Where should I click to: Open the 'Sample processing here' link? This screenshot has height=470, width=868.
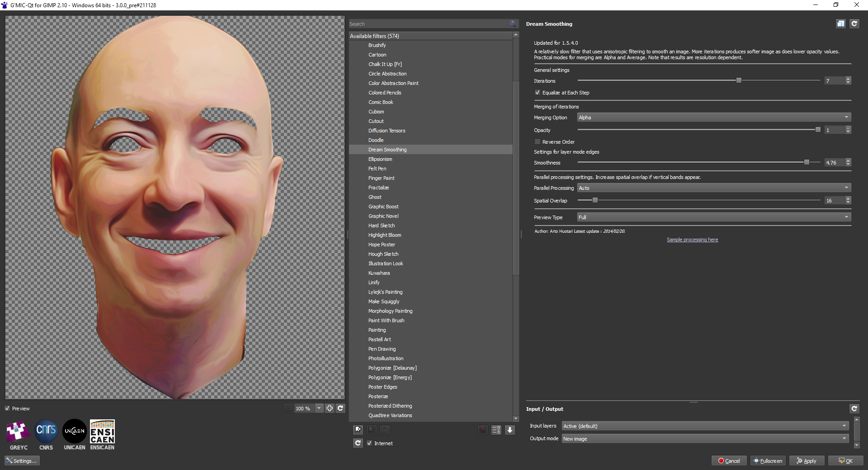click(692, 240)
